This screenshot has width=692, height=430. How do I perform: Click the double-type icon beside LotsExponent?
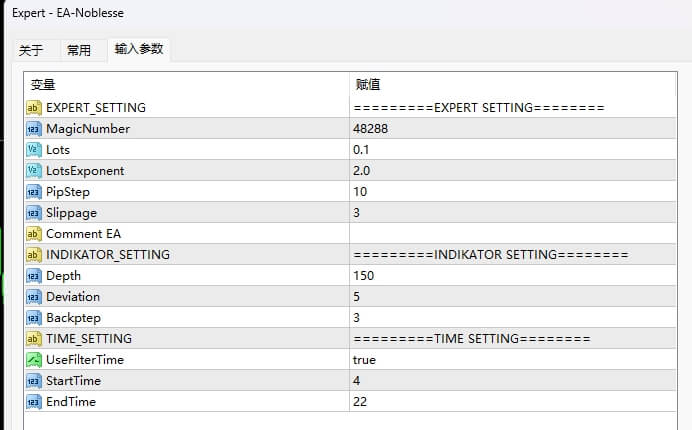[x=34, y=171]
